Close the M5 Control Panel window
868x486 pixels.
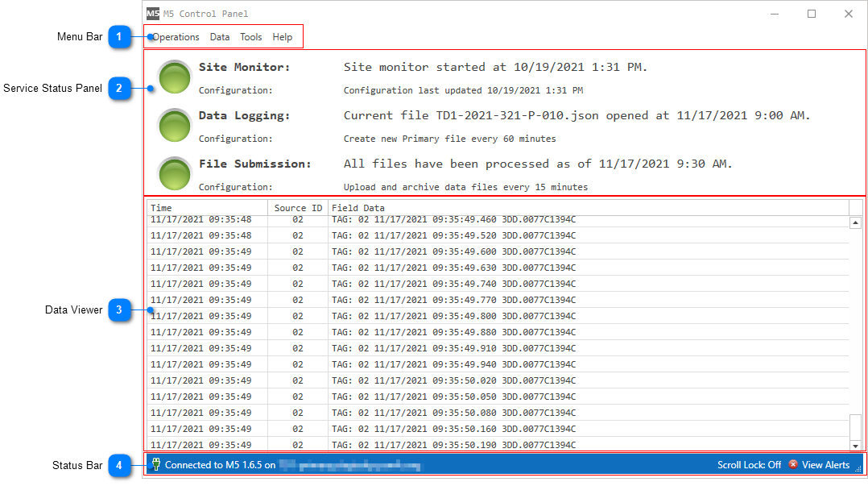tap(848, 14)
